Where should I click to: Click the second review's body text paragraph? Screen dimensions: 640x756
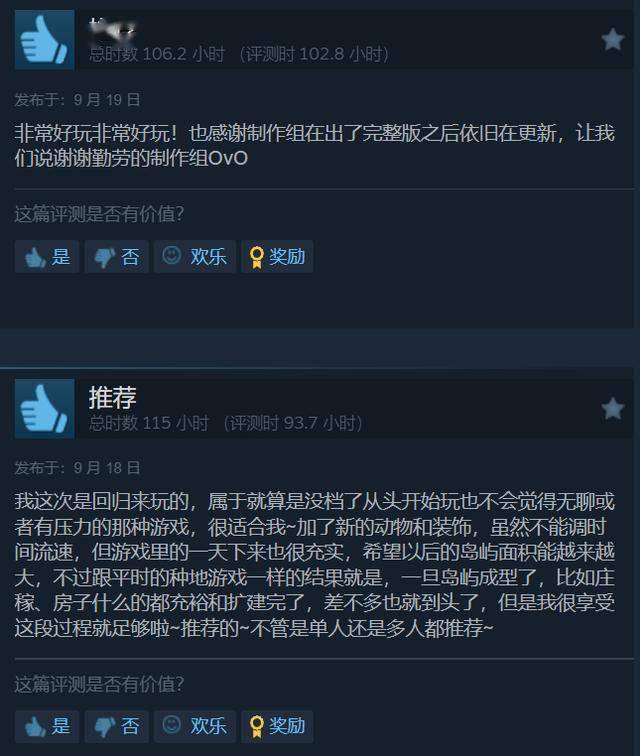[x=314, y=565]
